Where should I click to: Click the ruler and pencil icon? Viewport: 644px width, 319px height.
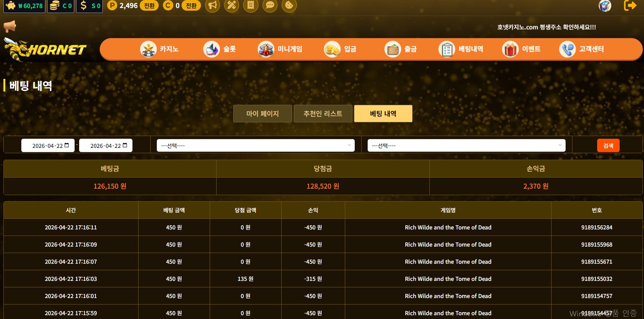click(231, 5)
